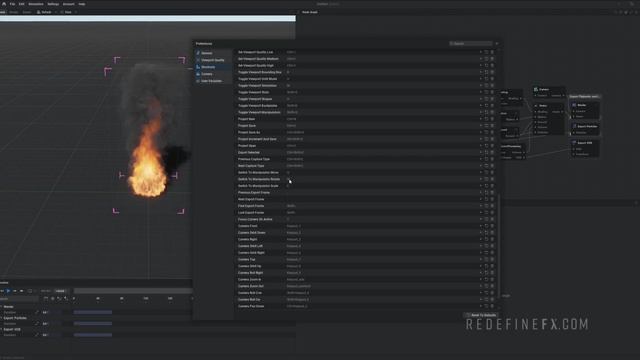Click the reset icon for Camera Front shortcut

pos(487,226)
